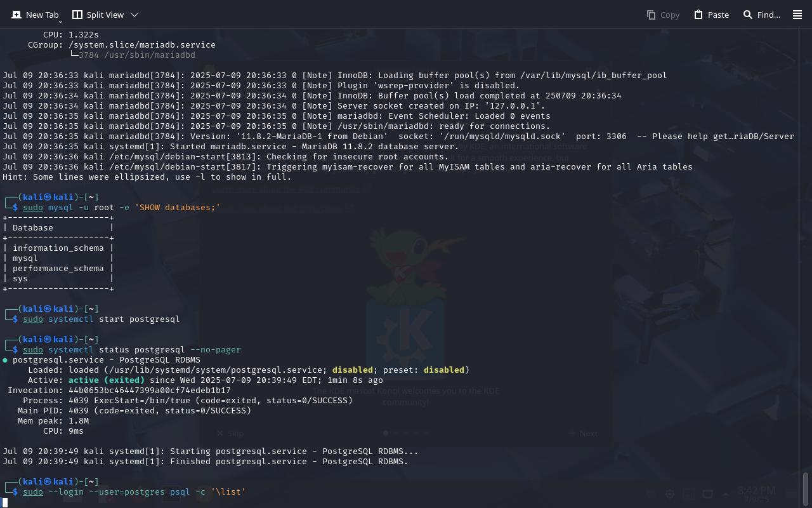The height and width of the screenshot is (508, 812).
Task: Expand the New Tab profile dropdown arrow
Action: [60, 22]
